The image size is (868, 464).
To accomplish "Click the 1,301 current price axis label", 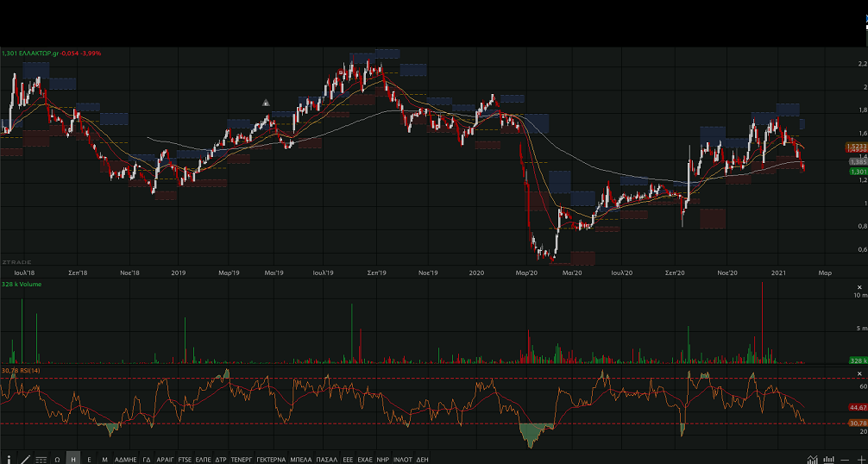I will pyautogui.click(x=858, y=172).
